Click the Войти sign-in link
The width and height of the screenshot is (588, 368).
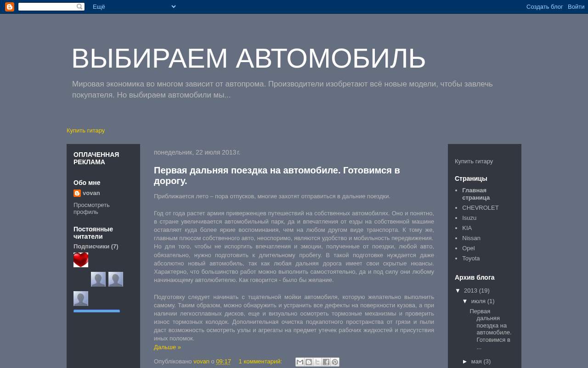coord(576,7)
